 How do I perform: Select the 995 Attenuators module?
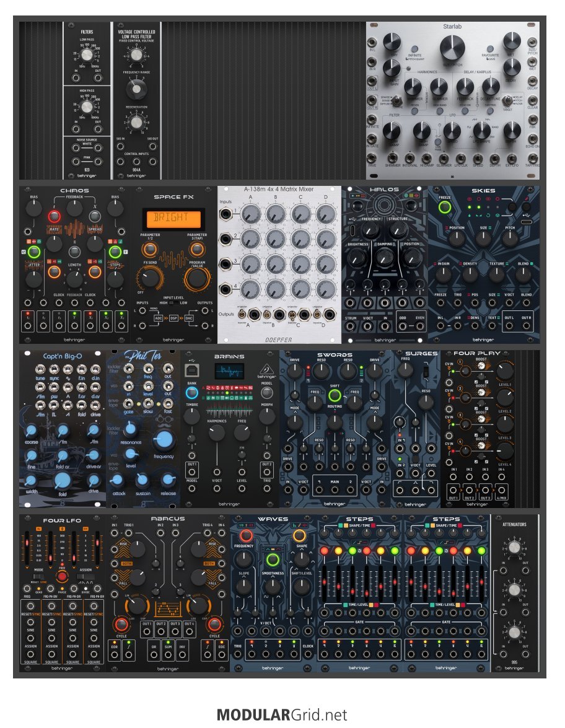click(x=514, y=594)
